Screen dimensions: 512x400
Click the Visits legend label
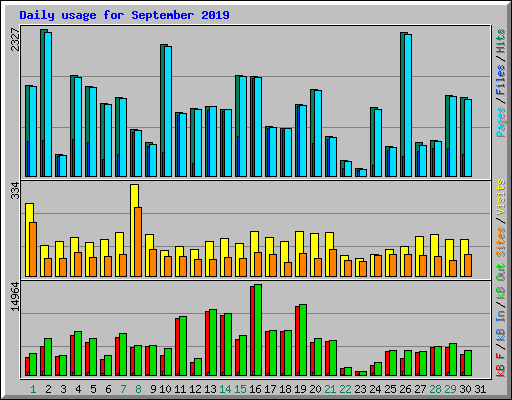[x=501, y=197]
